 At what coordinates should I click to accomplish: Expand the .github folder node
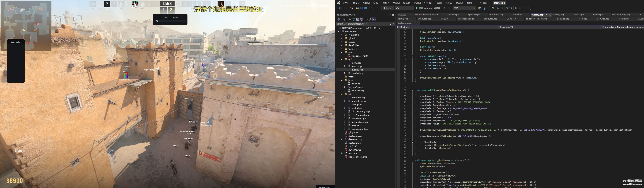tap(342, 38)
